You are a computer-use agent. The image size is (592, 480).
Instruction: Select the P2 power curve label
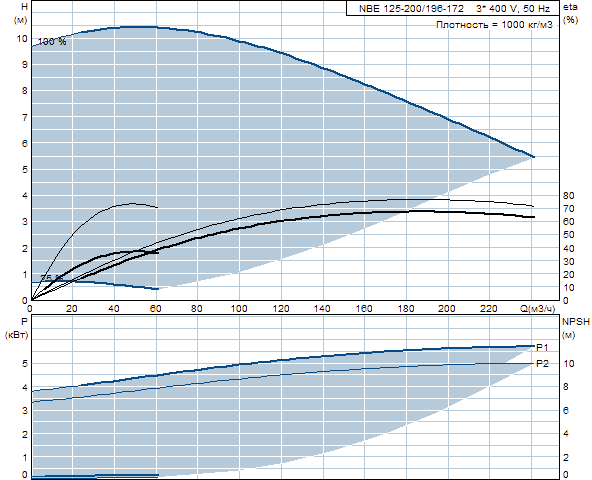(x=543, y=364)
